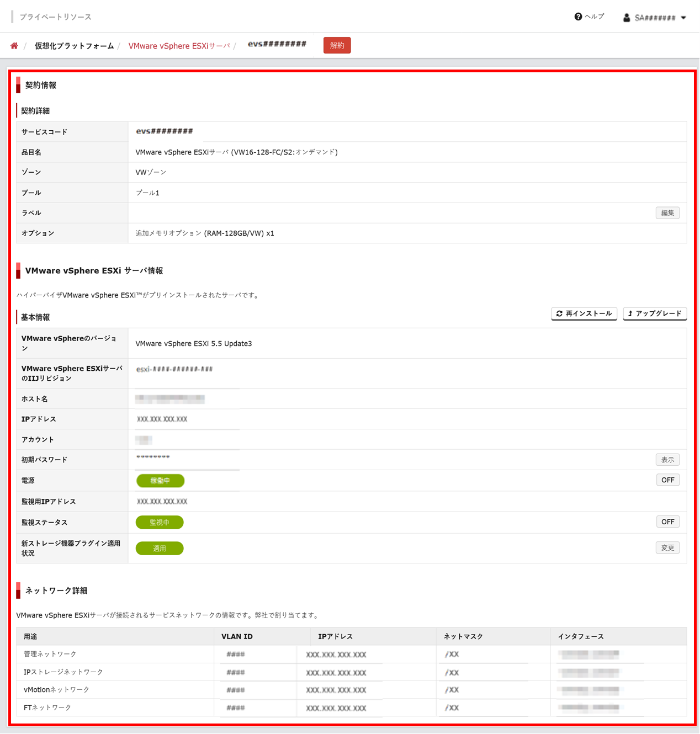
Task: Click the ヘルプ link text
Action: coord(595,17)
